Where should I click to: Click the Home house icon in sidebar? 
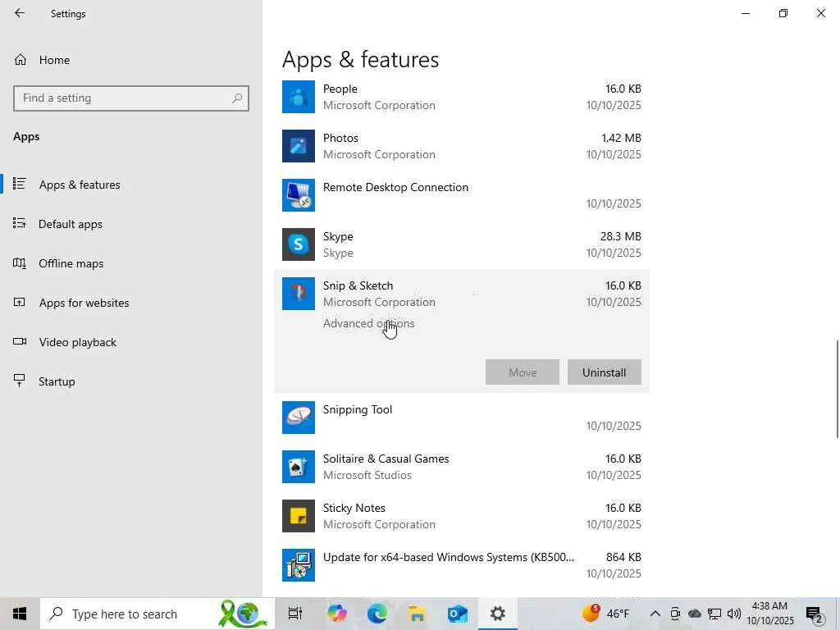pyautogui.click(x=21, y=60)
